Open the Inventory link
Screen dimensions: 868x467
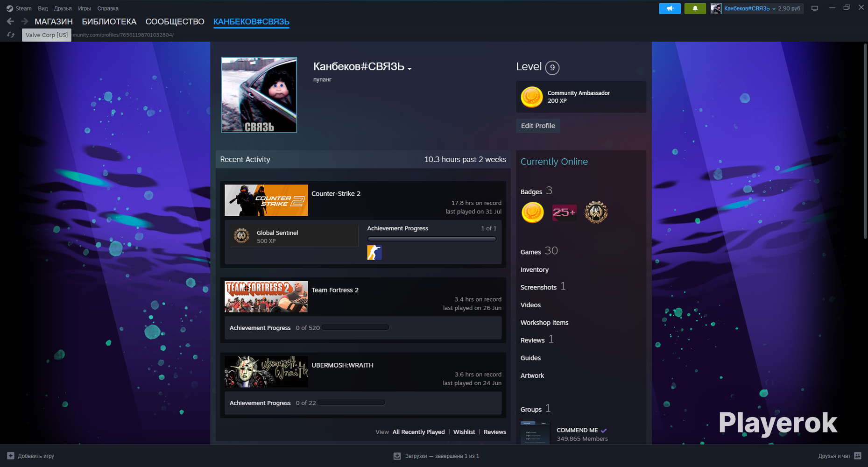535,270
